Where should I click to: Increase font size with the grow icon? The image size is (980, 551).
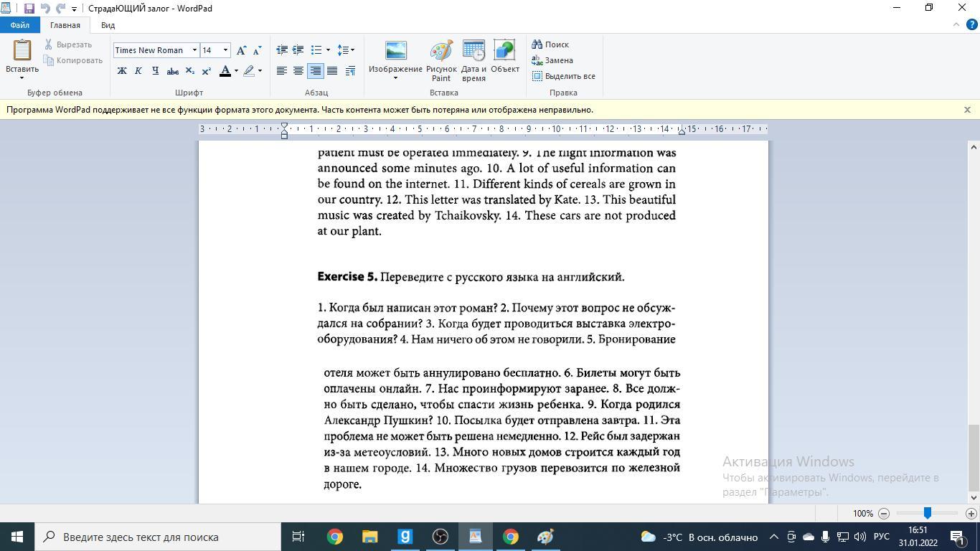point(242,50)
